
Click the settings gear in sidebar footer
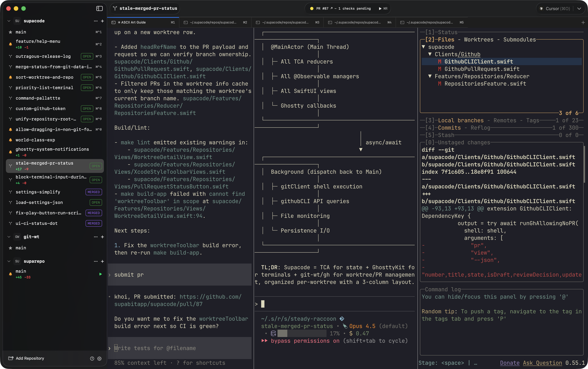tap(99, 358)
